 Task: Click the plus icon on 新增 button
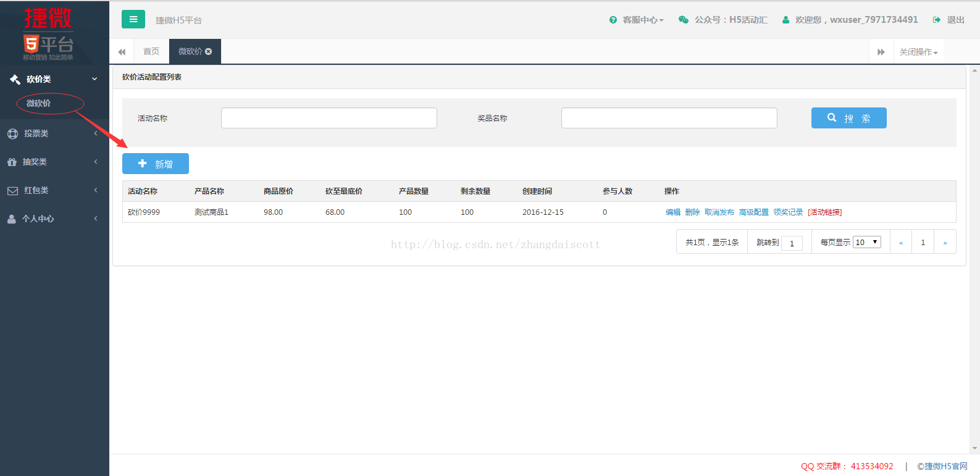click(143, 164)
